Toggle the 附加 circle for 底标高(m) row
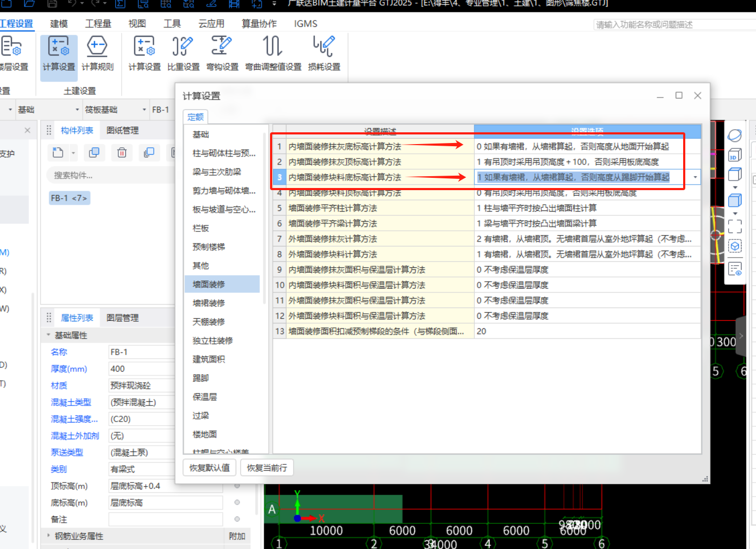This screenshot has width=756, height=549. 237,502
